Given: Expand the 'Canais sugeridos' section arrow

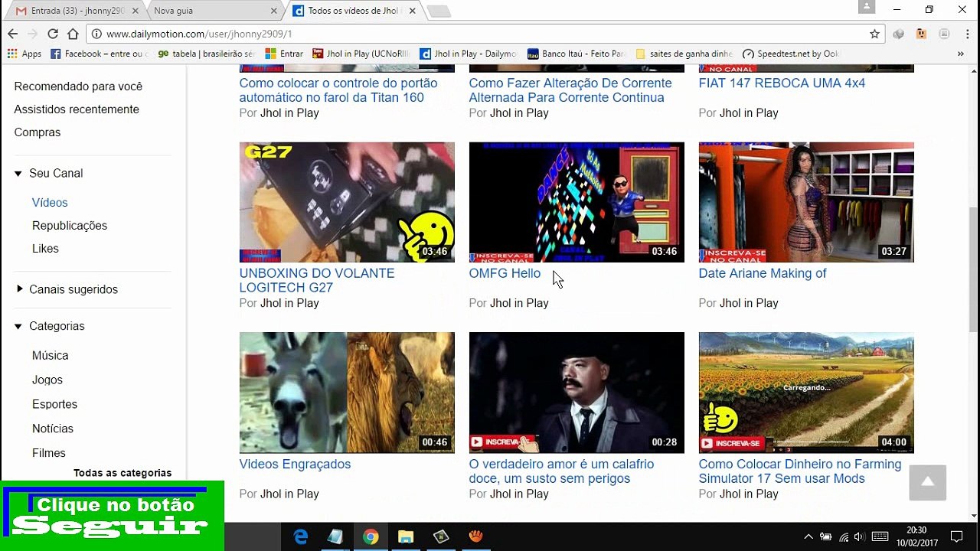Looking at the screenshot, I should tap(19, 289).
